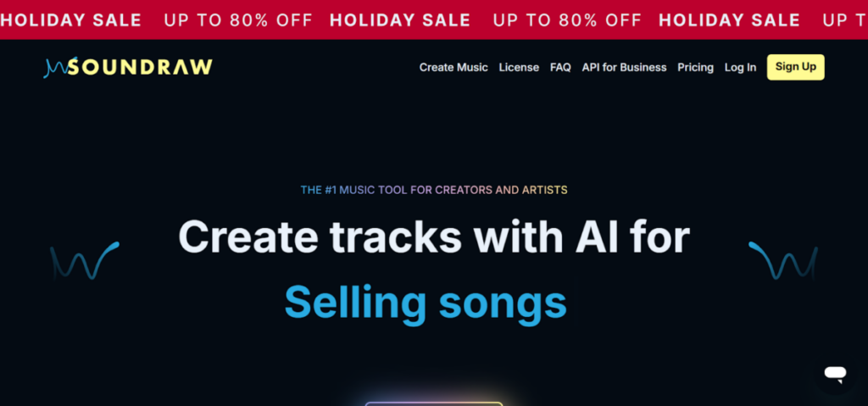The image size is (868, 406).
Task: Click the waveform graphic right of the headline
Action: 783,261
